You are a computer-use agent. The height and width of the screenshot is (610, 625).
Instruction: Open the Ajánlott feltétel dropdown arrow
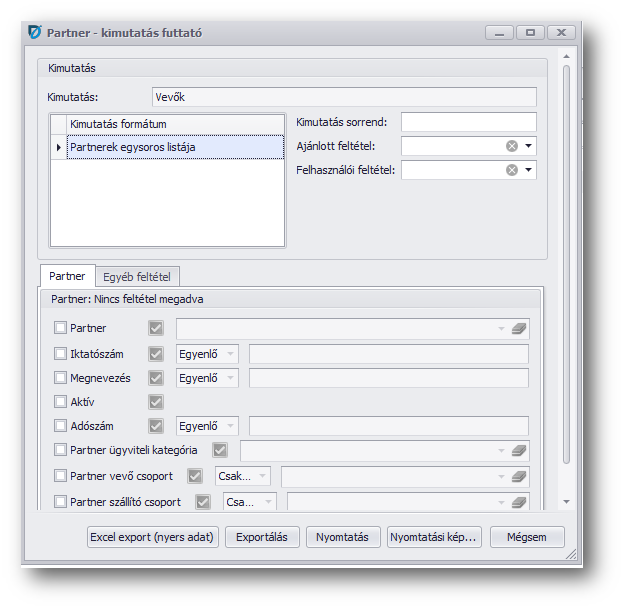click(529, 146)
